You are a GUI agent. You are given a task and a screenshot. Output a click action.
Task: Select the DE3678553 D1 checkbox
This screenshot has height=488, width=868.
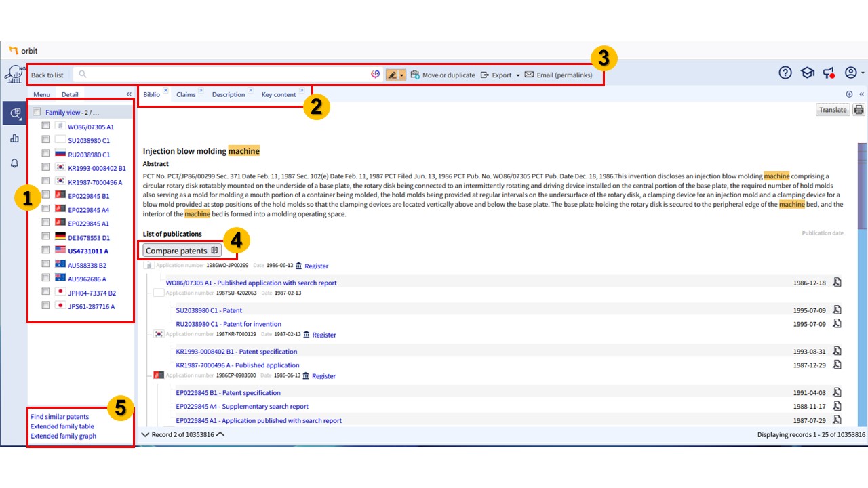45,237
